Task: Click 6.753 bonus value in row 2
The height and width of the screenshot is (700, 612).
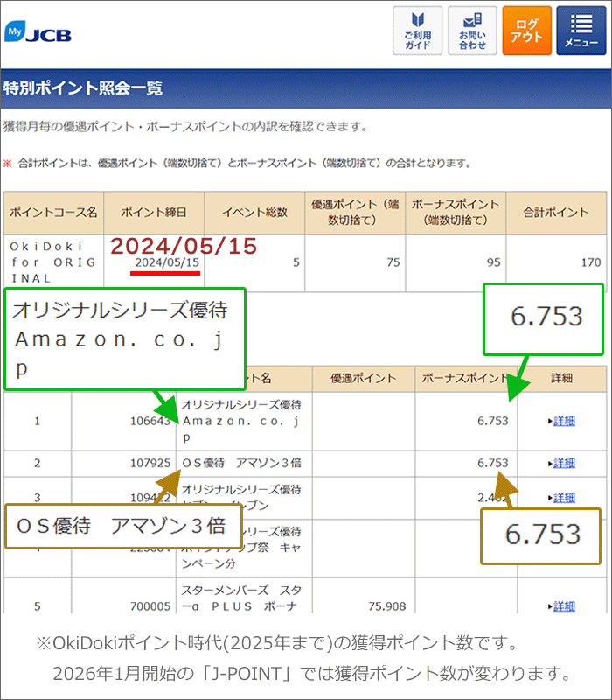Action: 493,464
